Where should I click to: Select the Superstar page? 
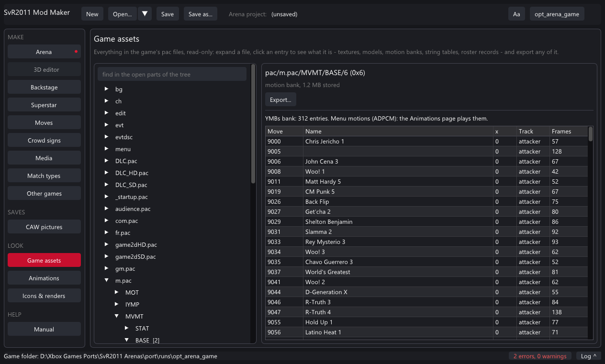tap(44, 105)
